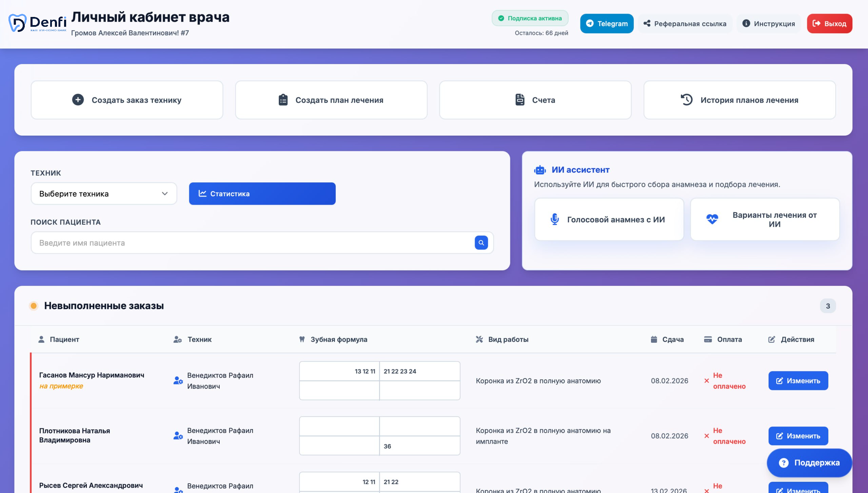Click the heartbeat icon for AI treatment options
Image resolution: width=868 pixels, height=493 pixels.
coord(712,219)
